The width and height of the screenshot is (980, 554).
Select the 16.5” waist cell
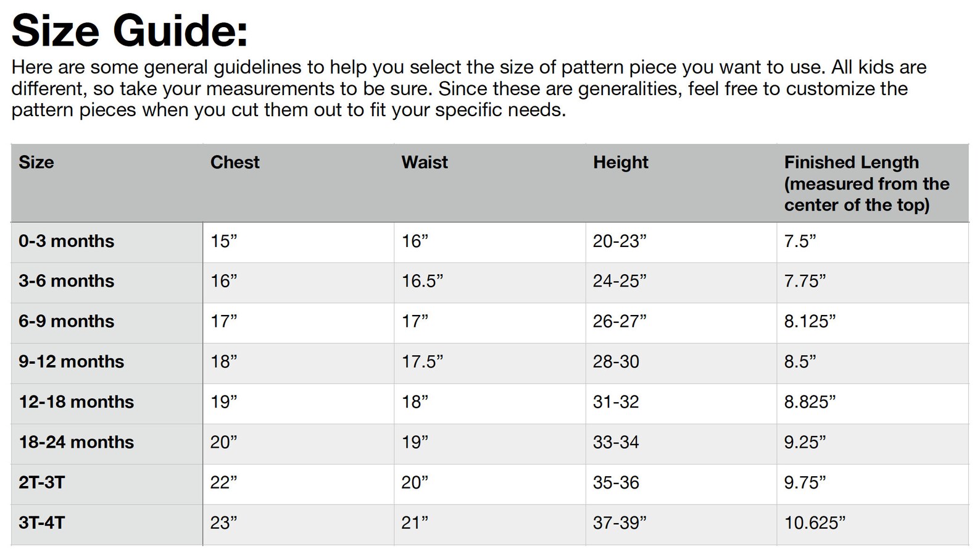pos(422,281)
